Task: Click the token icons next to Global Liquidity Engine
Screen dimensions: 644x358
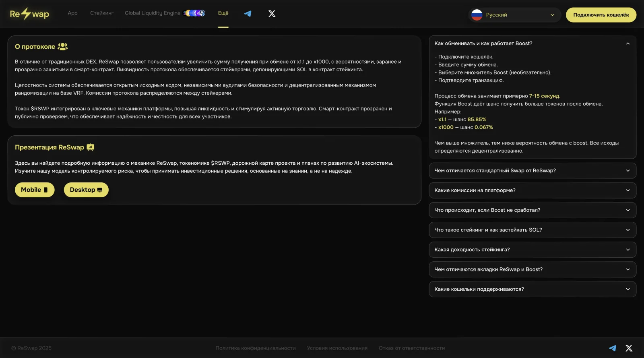Action: [194, 13]
